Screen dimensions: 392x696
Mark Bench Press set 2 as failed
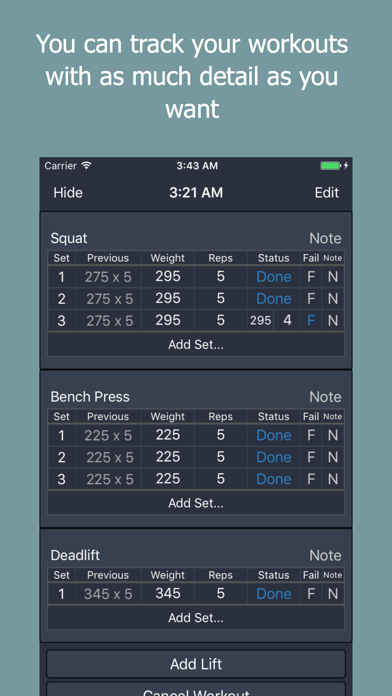click(x=311, y=457)
